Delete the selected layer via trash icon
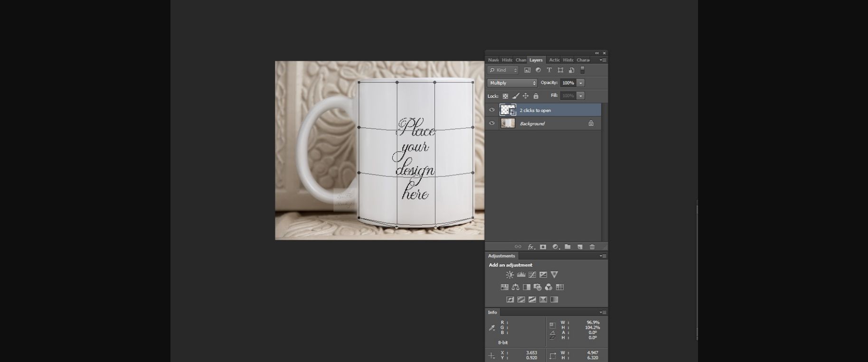Screen dimensions: 868x362 click(x=592, y=247)
